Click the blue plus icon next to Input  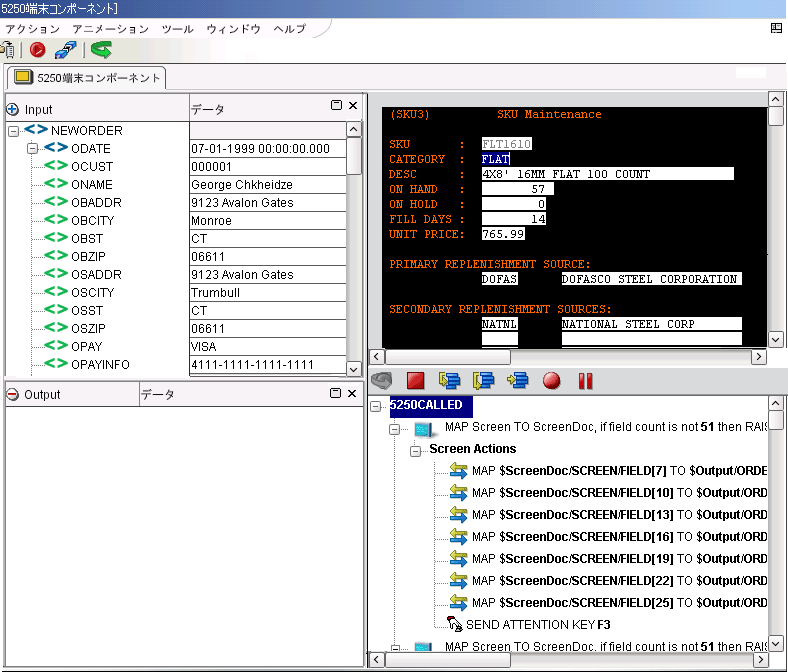[x=13, y=109]
